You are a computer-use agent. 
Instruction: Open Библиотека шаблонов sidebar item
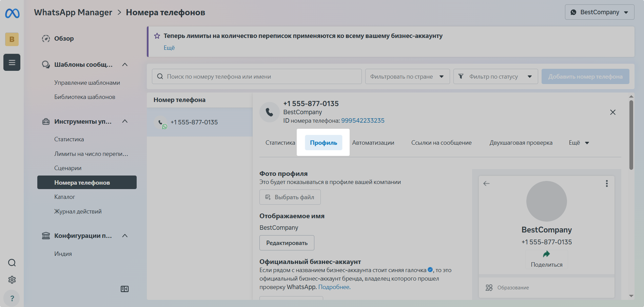(85, 97)
